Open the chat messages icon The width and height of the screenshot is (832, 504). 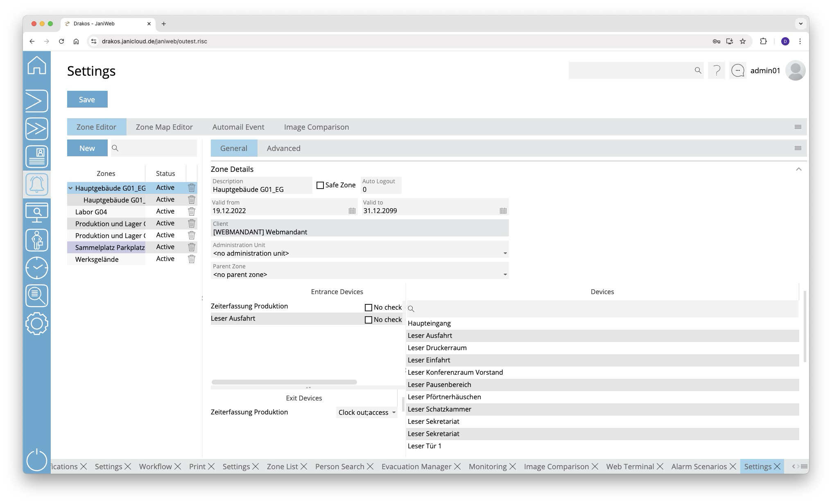coord(737,71)
